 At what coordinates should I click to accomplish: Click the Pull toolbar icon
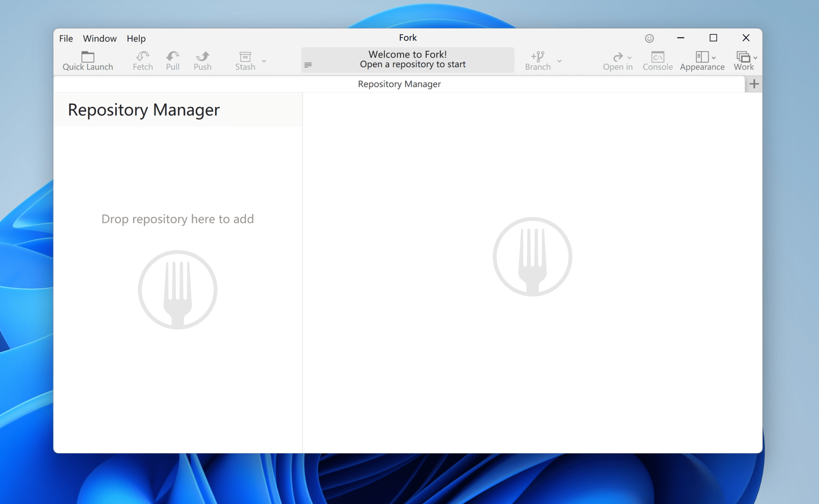pos(173,56)
